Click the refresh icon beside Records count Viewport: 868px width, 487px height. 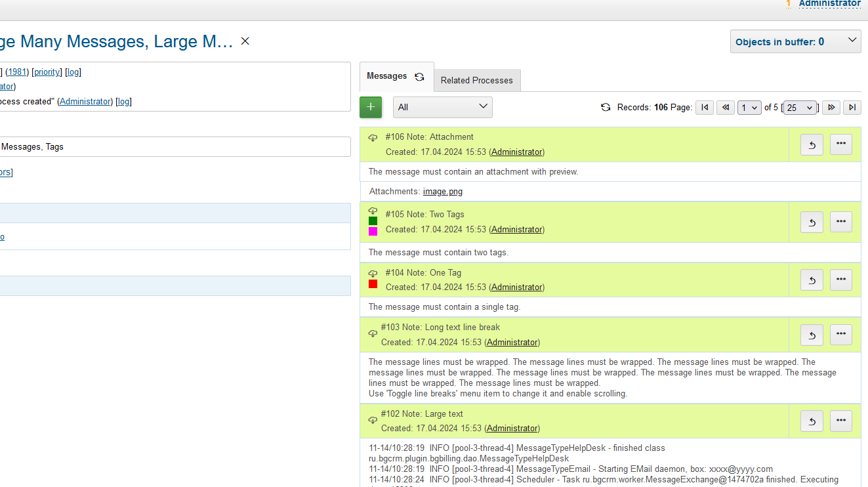point(606,107)
